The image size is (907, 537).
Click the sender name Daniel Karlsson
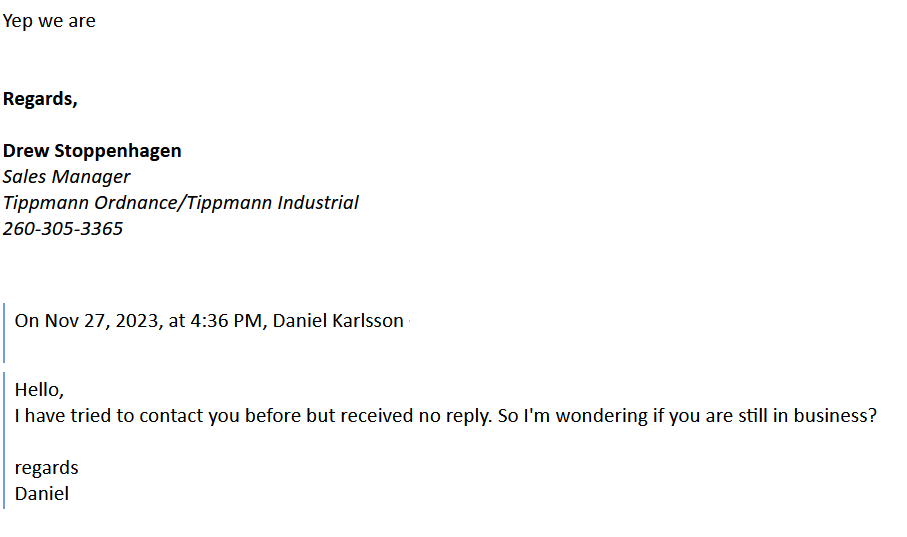pos(338,321)
